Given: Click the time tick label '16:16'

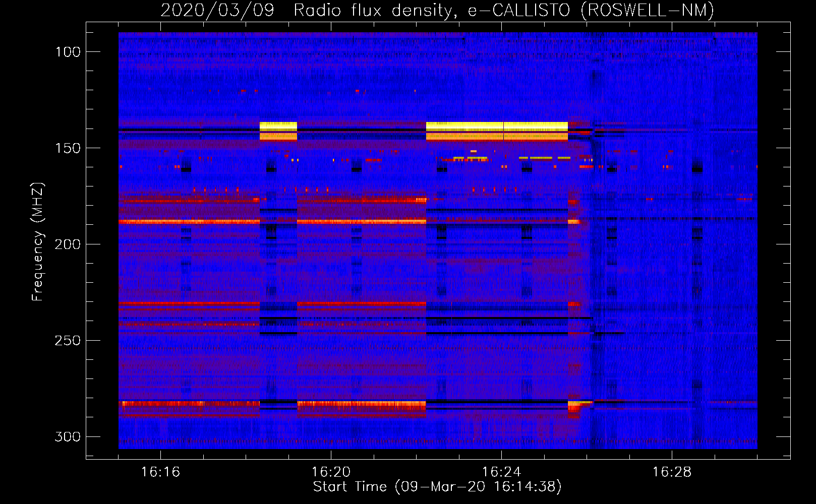Looking at the screenshot, I should [x=160, y=472].
